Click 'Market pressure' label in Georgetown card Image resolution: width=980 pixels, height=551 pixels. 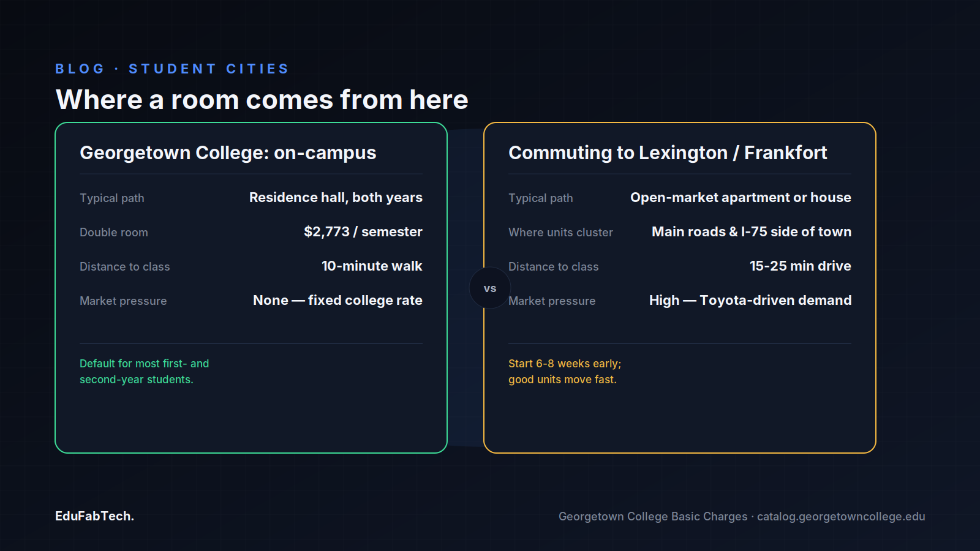(x=123, y=301)
